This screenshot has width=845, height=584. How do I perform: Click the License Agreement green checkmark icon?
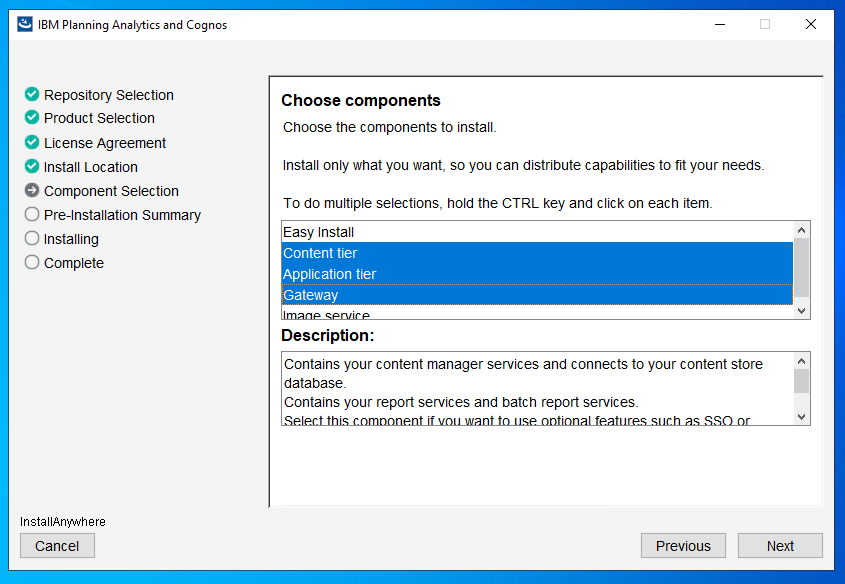tap(32, 142)
